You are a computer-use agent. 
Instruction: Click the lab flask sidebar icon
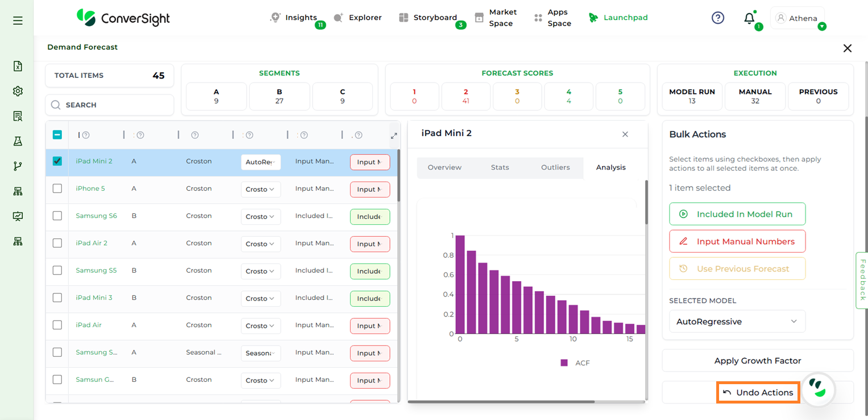(x=18, y=141)
